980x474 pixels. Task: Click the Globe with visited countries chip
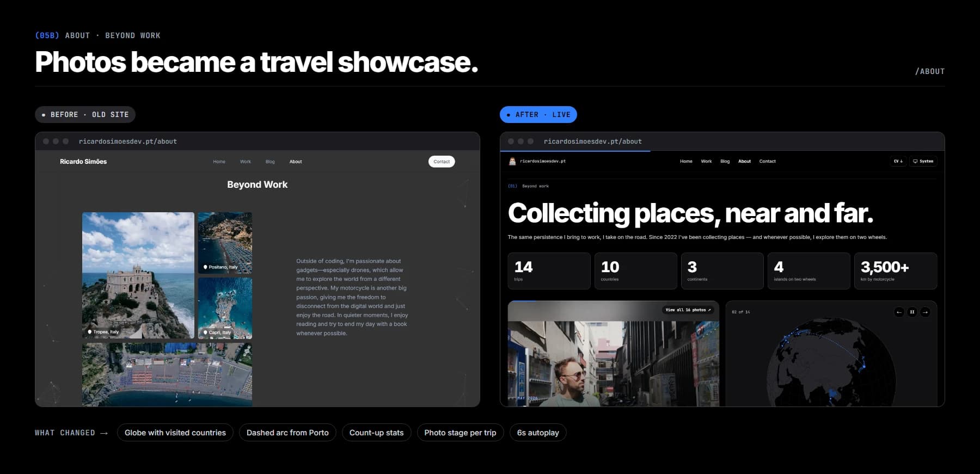click(175, 433)
